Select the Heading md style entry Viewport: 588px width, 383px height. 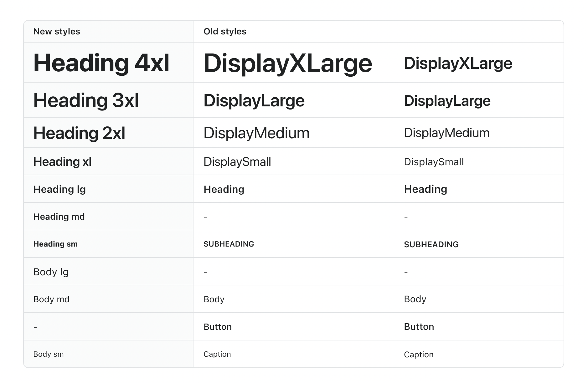[59, 216]
